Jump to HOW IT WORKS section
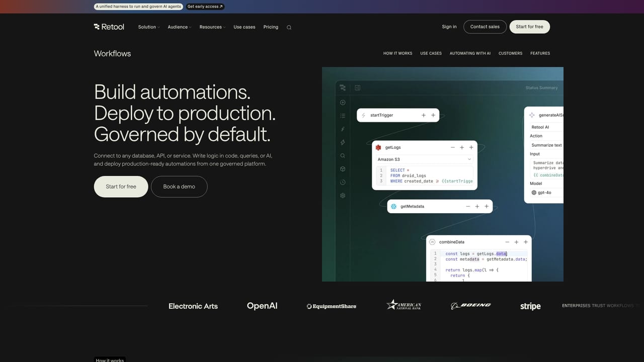 tap(397, 53)
